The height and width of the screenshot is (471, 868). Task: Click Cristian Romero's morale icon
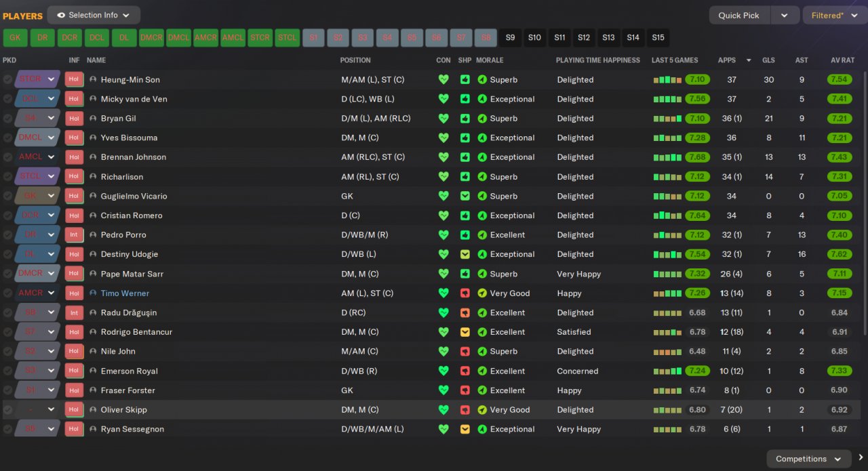click(x=482, y=216)
